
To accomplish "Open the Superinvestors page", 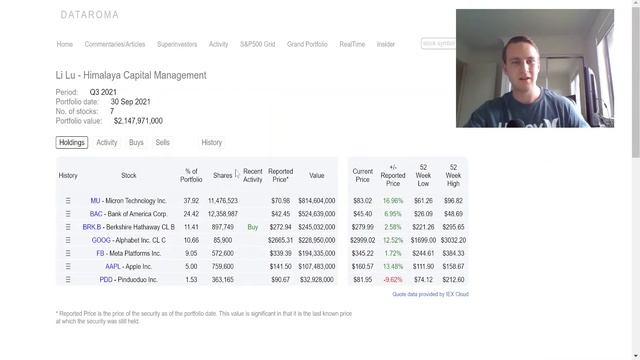I will (x=177, y=44).
